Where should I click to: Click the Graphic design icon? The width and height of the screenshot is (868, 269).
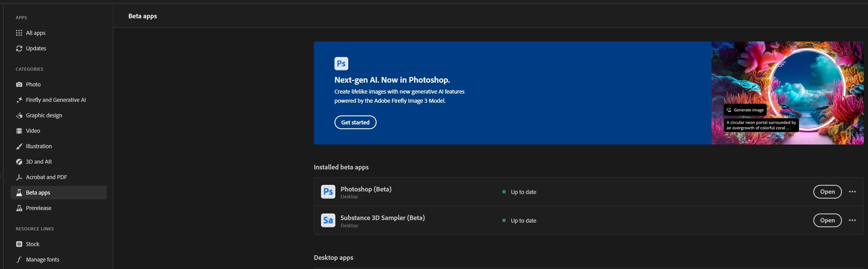point(19,116)
